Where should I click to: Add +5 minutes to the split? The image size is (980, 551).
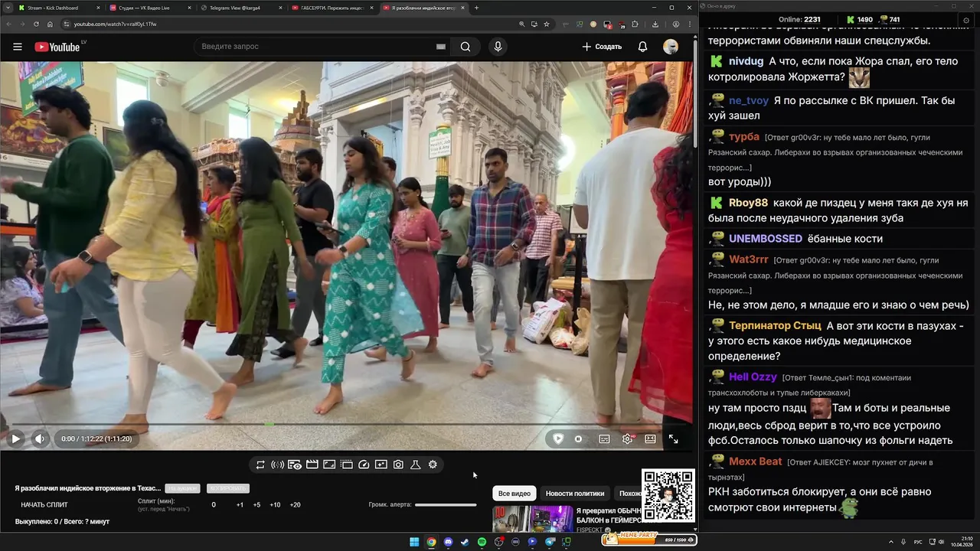[256, 505]
